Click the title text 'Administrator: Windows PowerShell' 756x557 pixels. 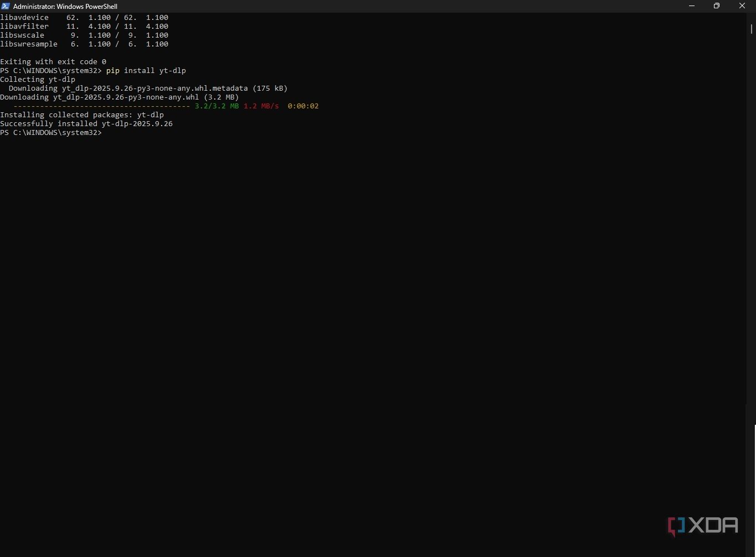coord(65,7)
